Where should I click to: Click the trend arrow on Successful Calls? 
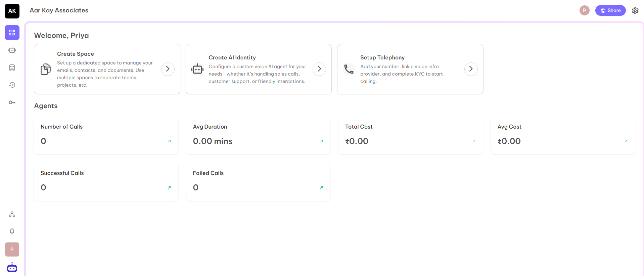coord(169,188)
